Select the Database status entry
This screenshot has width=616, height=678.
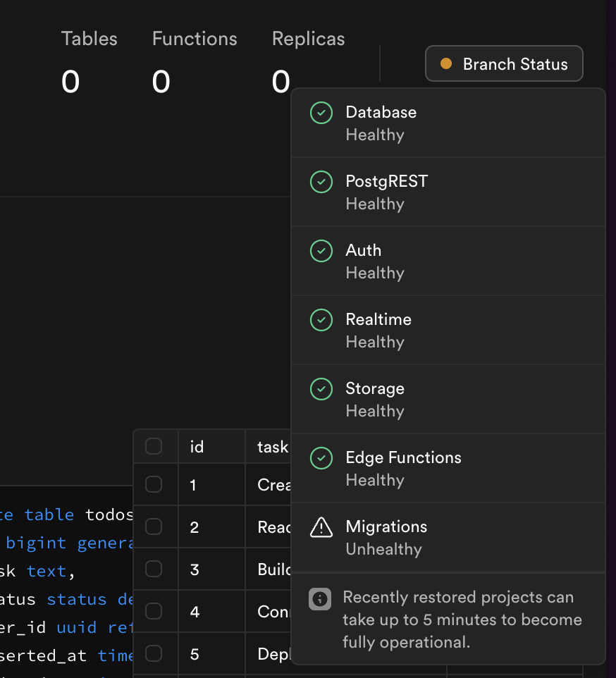click(x=381, y=123)
